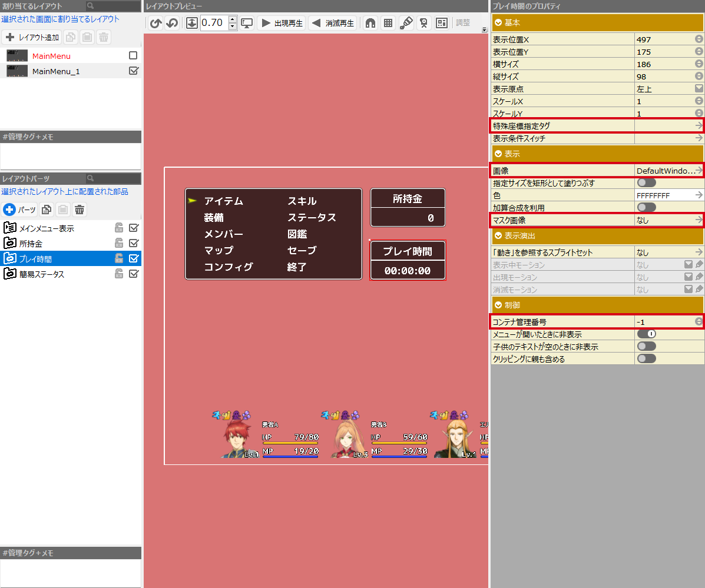Click the レイアウト追加 button
This screenshot has height=588, width=705.
tap(32, 37)
